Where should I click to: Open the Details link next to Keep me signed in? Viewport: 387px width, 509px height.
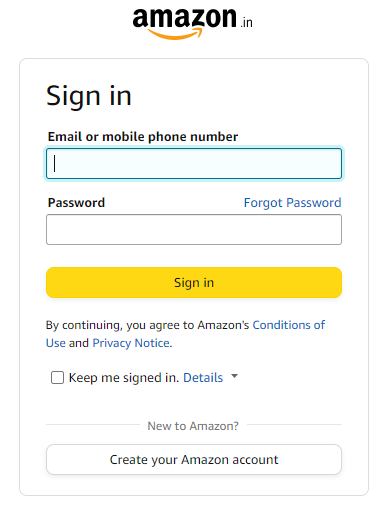tap(203, 378)
